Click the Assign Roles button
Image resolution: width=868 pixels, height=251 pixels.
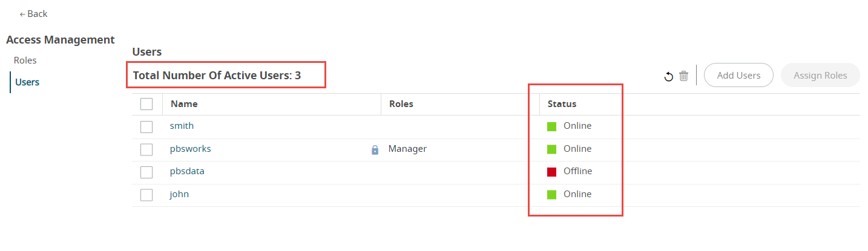(x=820, y=76)
